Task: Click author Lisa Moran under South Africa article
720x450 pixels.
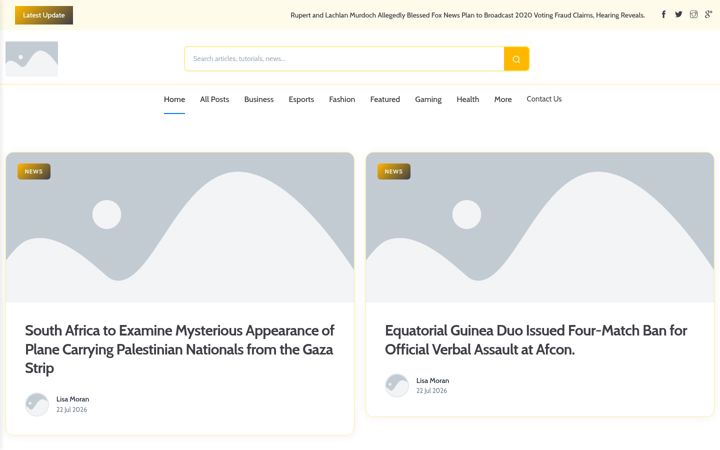Action: coord(73,399)
